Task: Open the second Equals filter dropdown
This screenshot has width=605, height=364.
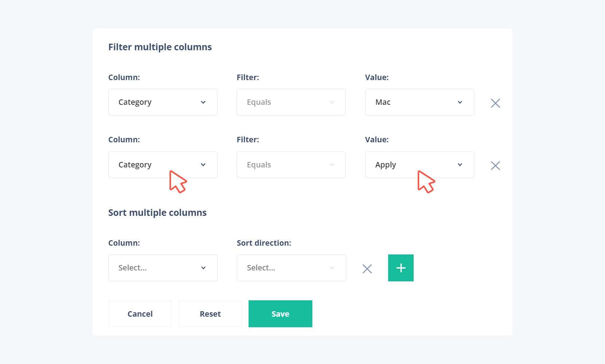Action: pos(291,165)
